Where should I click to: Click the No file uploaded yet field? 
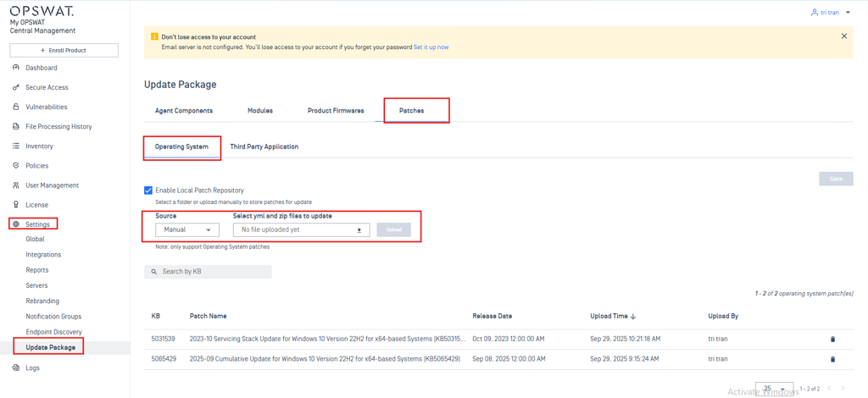pyautogui.click(x=301, y=230)
